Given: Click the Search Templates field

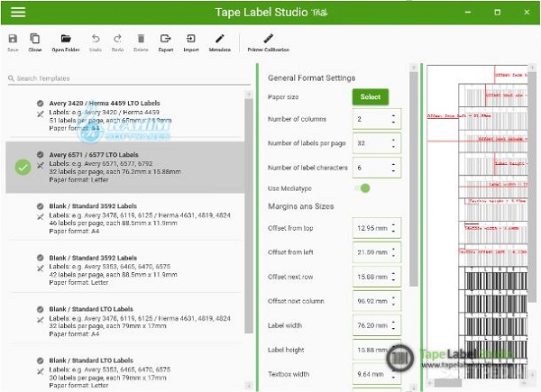Looking at the screenshot, I should click(x=129, y=78).
